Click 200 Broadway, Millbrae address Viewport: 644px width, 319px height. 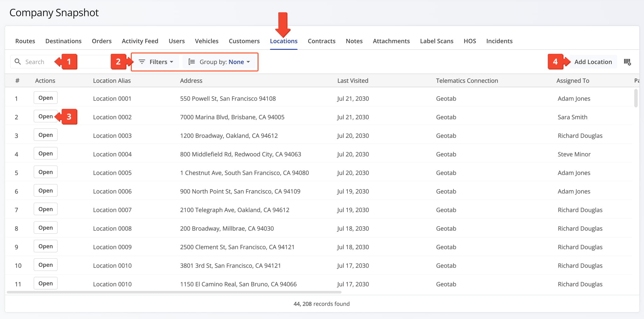click(x=227, y=228)
